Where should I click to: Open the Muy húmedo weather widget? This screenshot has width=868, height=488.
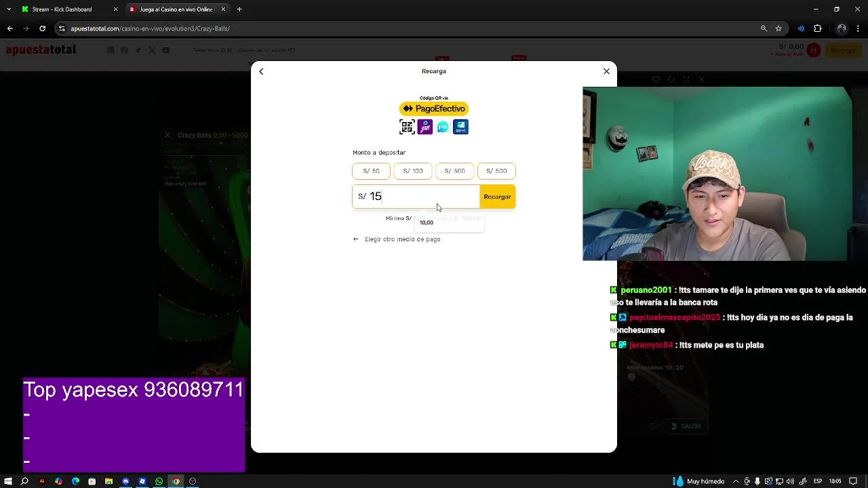pos(698,481)
